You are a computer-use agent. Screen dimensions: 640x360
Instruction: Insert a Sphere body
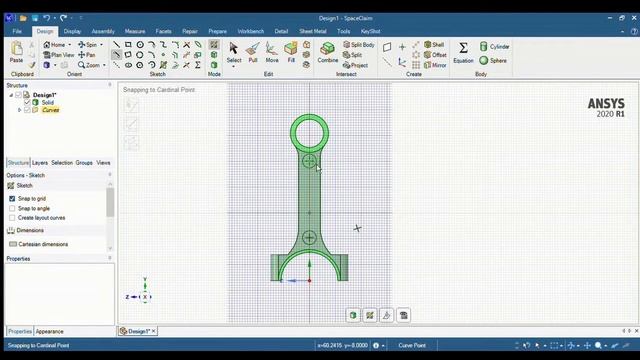[x=493, y=60]
